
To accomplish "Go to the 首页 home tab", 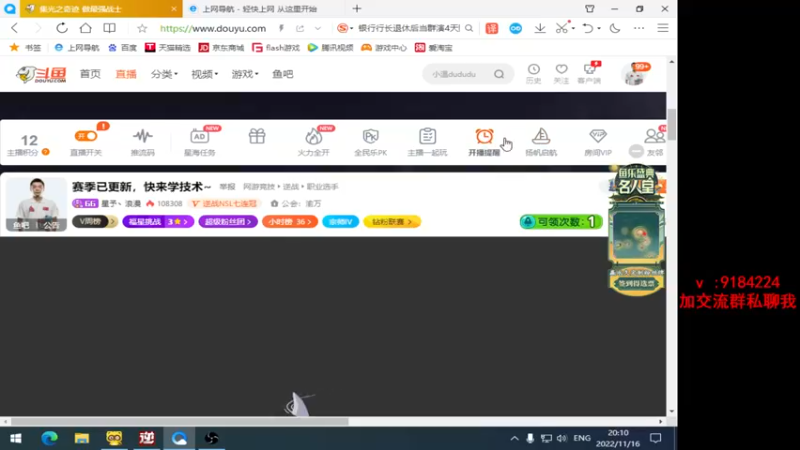I will pyautogui.click(x=90, y=74).
